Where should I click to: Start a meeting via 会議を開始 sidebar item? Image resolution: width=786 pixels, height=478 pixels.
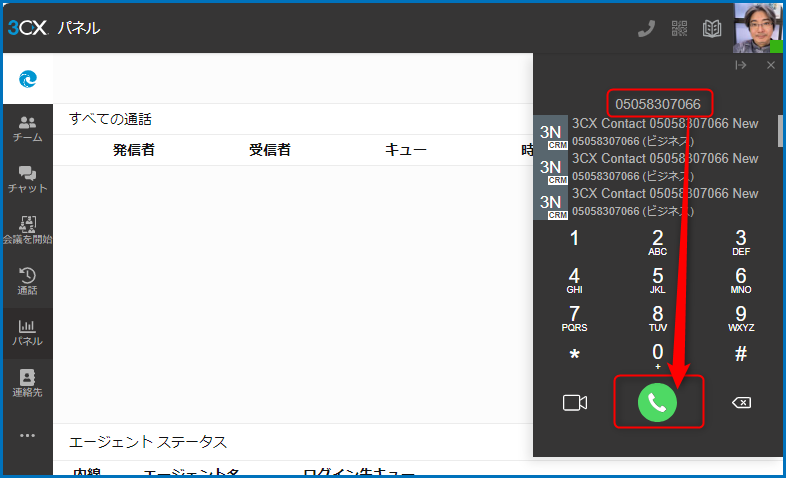28,230
